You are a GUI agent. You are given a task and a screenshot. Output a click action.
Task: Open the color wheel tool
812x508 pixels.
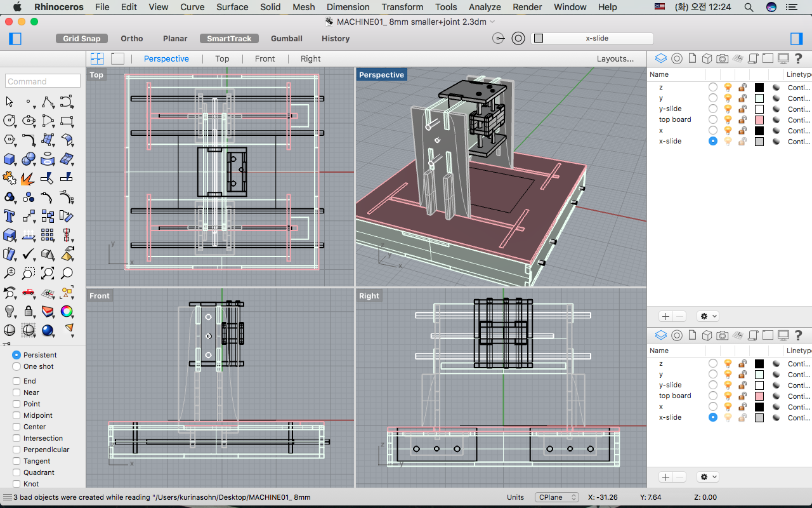[x=67, y=311]
